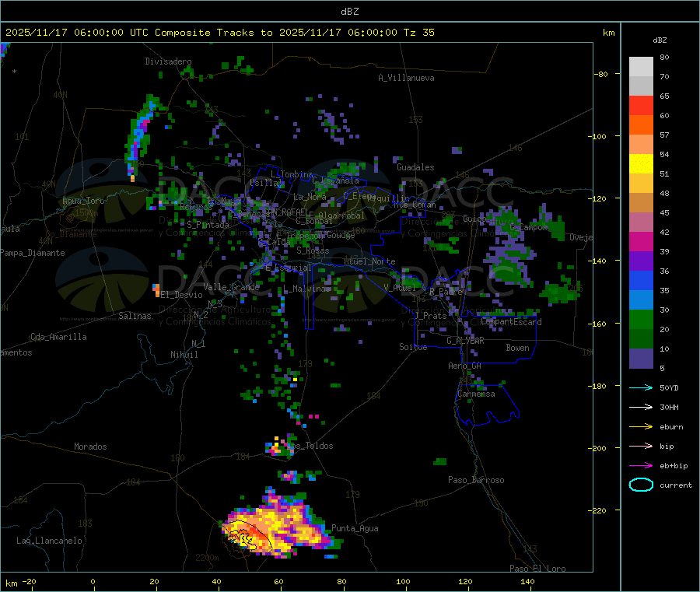Click the 100 km horizontal axis tick
This screenshot has height=592, width=700.
pyautogui.click(x=403, y=581)
